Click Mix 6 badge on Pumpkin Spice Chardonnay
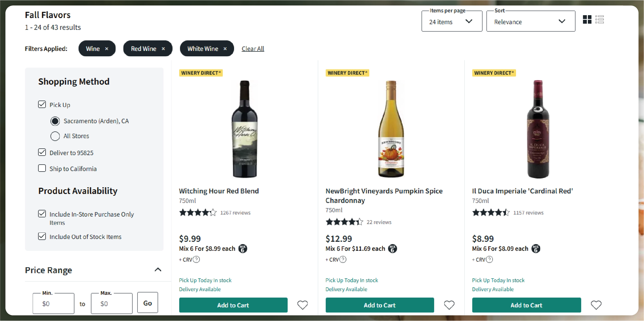Viewport: 644px width, 321px height. point(392,249)
